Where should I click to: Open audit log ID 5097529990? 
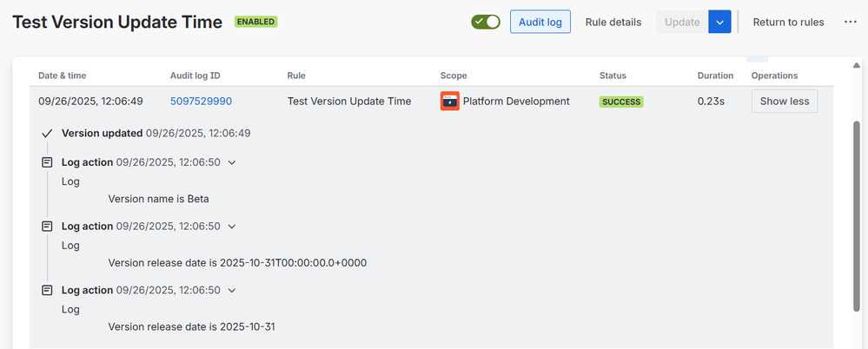click(x=201, y=102)
